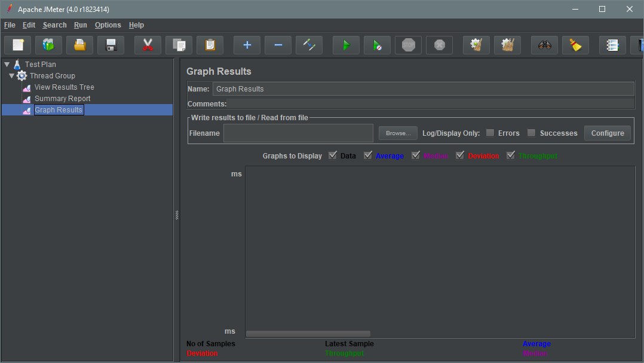
Task: Open Search with binoculars icon
Action: point(545,45)
